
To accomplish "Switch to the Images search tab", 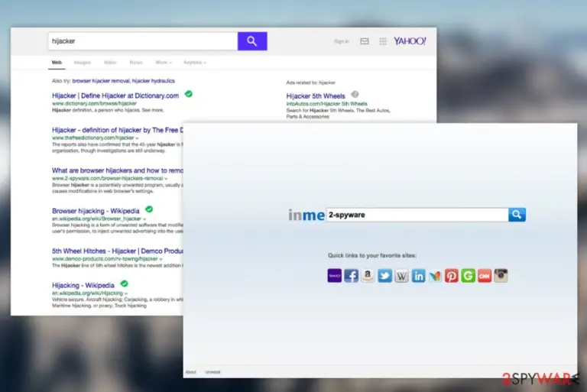I will coord(83,63).
